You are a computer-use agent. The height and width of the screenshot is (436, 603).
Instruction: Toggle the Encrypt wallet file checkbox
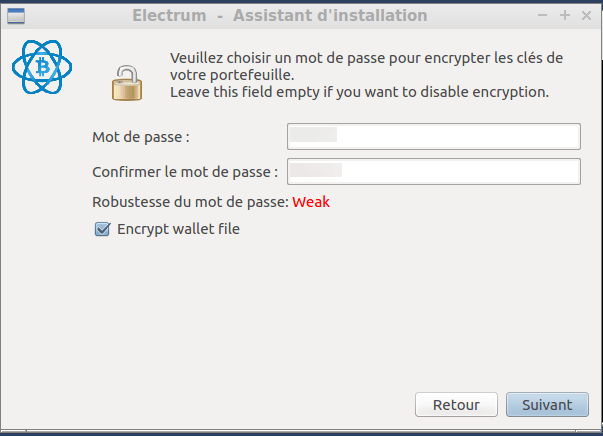[x=102, y=229]
